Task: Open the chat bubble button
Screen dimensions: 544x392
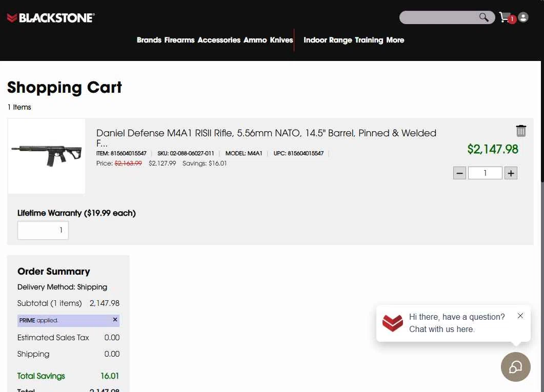Action: (516, 367)
